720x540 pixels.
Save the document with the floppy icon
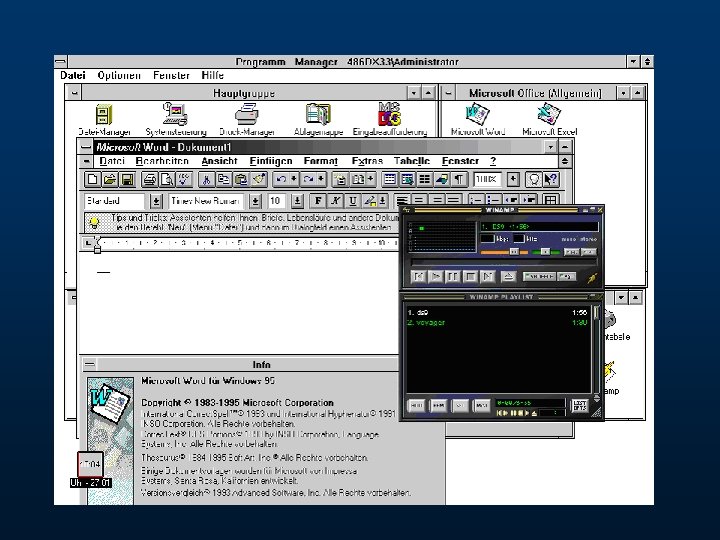[x=127, y=179]
